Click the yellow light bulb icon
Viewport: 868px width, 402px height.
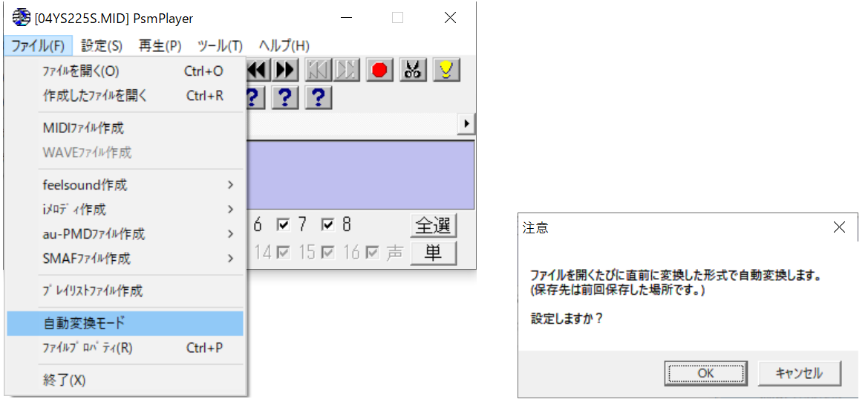coord(446,70)
